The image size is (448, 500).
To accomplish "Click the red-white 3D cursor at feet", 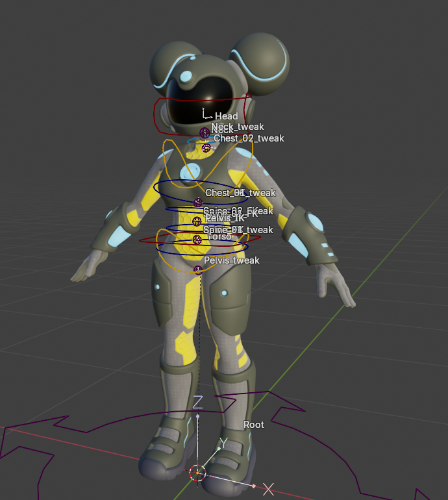I will coord(197,473).
